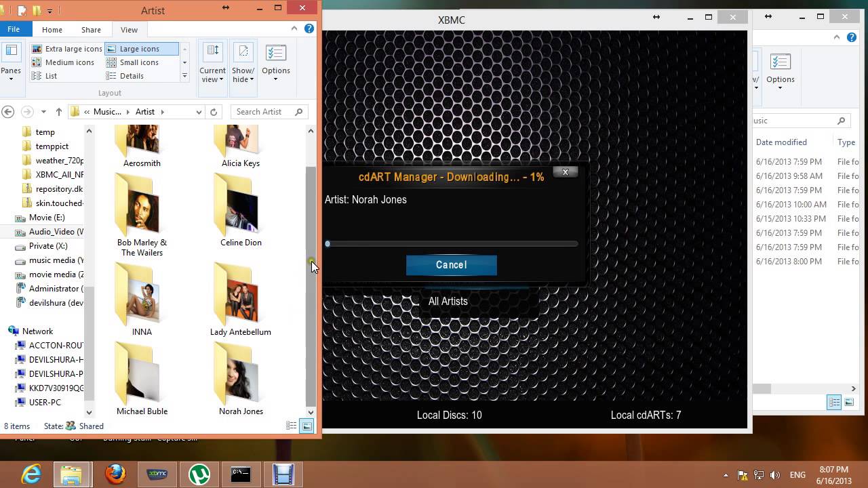Click the network tray icon
The image size is (868, 488).
click(x=759, y=475)
